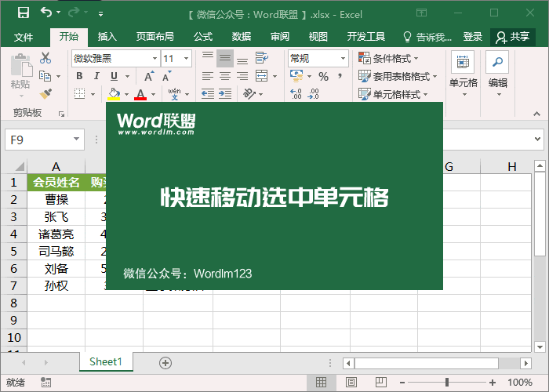This screenshot has height=392, width=549.
Task: Click Increase Indent icon
Action: [x=225, y=94]
